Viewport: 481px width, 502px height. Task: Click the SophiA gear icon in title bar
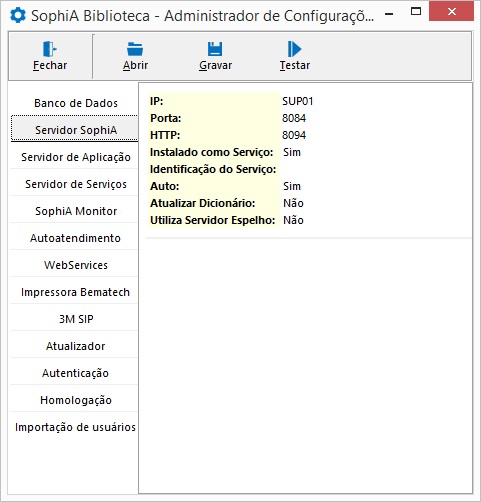click(x=17, y=15)
